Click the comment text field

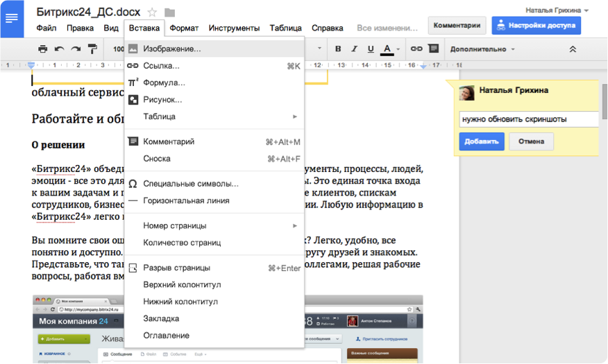click(529, 119)
